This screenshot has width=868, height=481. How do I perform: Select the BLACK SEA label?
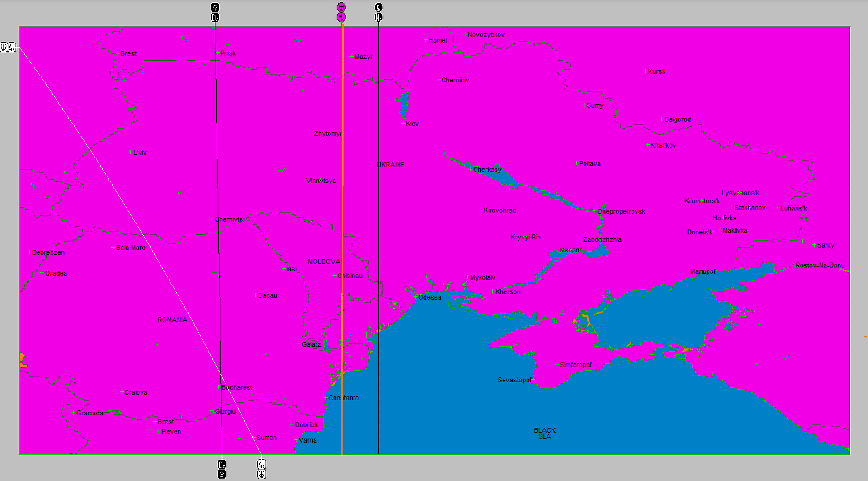click(x=544, y=433)
